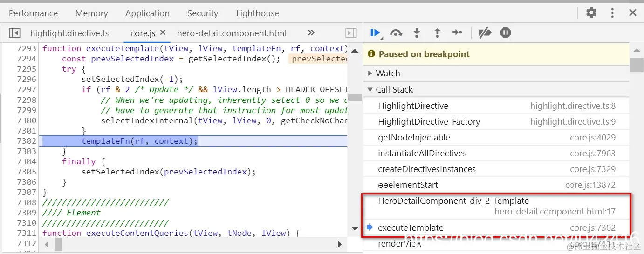
Task: Show more open file tabs
Action: (311, 33)
